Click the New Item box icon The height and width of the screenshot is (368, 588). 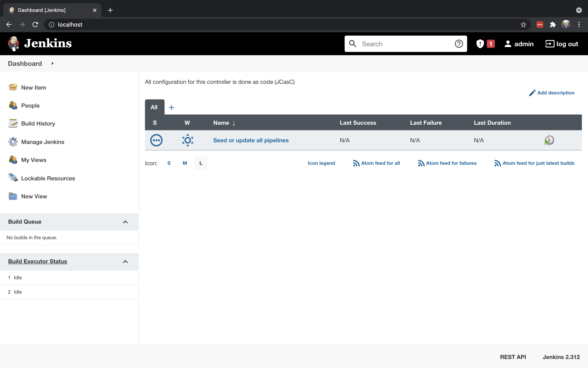click(x=13, y=87)
